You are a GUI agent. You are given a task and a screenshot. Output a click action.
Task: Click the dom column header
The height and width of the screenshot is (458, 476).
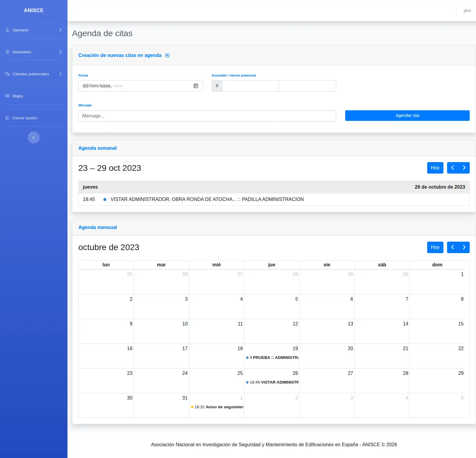pyautogui.click(x=437, y=265)
